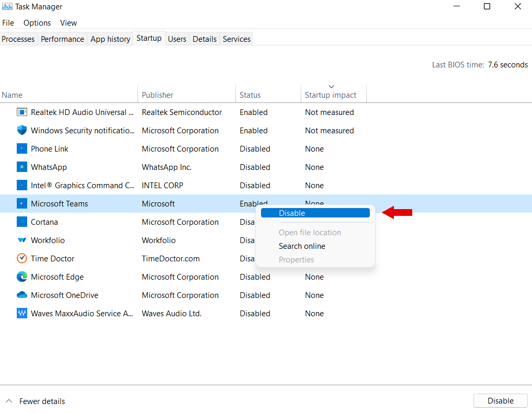The height and width of the screenshot is (414, 532).
Task: Select the Waves MaxxAudio Service row name
Action: point(82,314)
